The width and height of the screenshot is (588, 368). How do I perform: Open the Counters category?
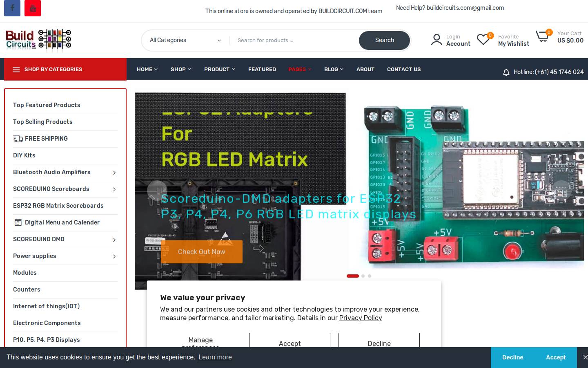coord(27,289)
